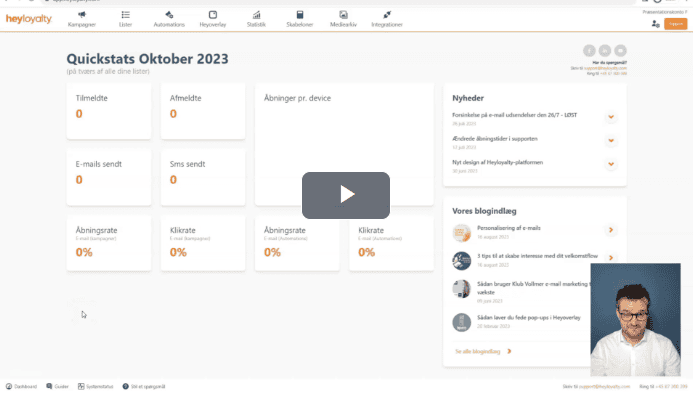This screenshot has width=693, height=394.
Task: Open arrow for 'Personalisering af e-mails' post
Action: (611, 230)
